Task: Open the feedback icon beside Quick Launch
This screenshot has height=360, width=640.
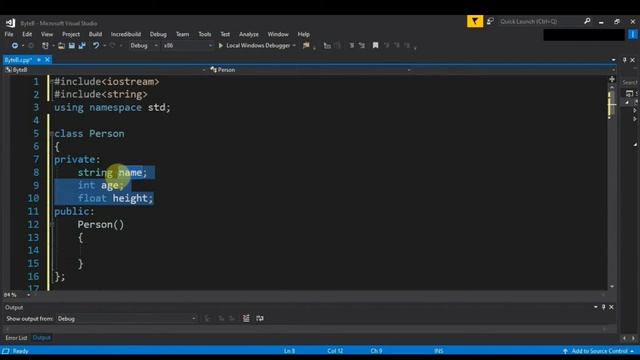Action: pos(490,21)
